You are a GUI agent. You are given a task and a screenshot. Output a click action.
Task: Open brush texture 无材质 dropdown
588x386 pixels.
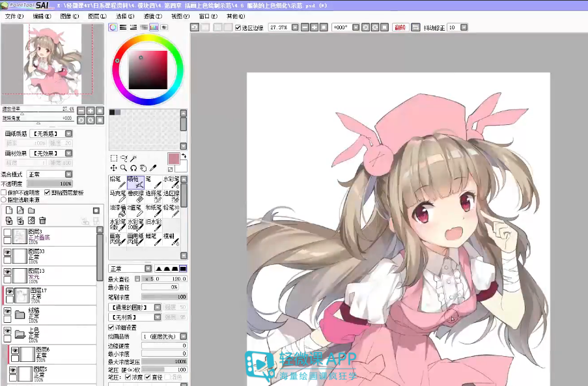pyautogui.click(x=158, y=317)
